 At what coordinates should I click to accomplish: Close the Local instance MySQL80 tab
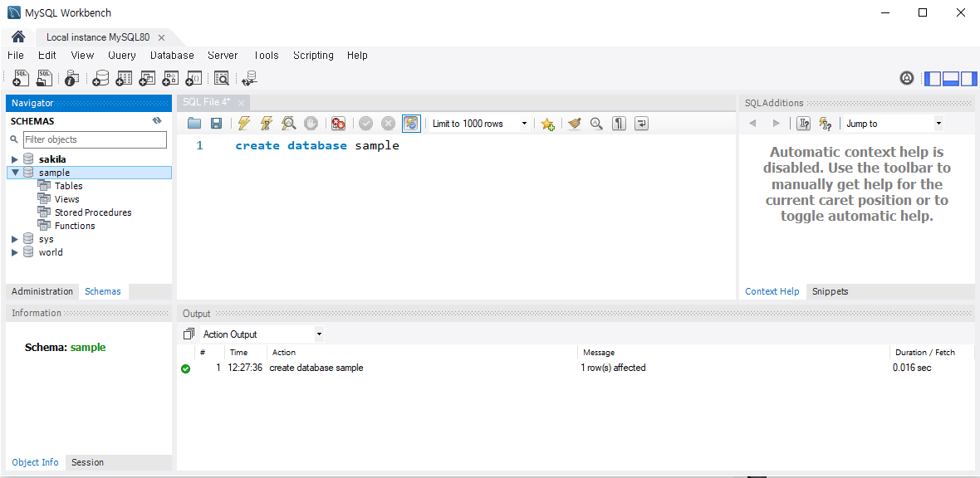pyautogui.click(x=161, y=37)
